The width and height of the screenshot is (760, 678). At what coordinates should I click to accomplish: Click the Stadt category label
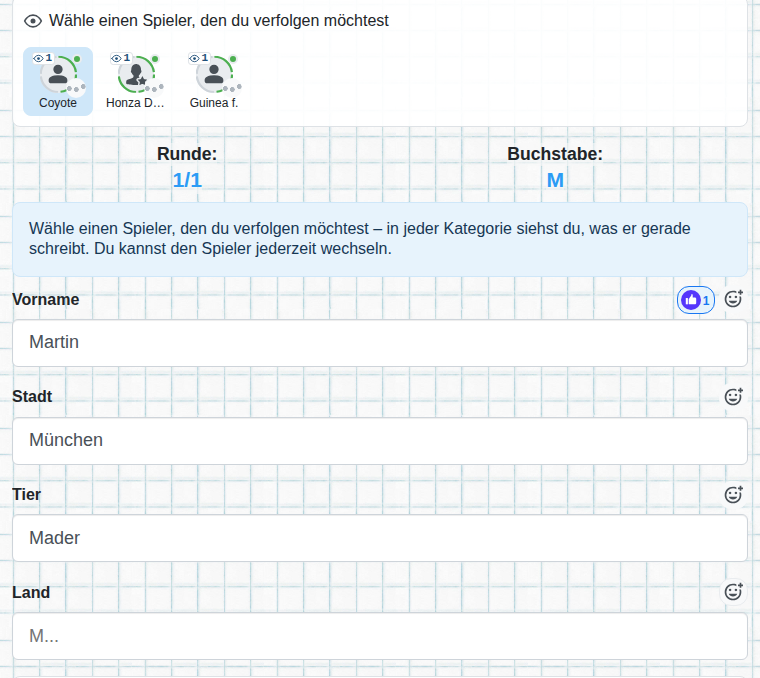[x=32, y=396]
